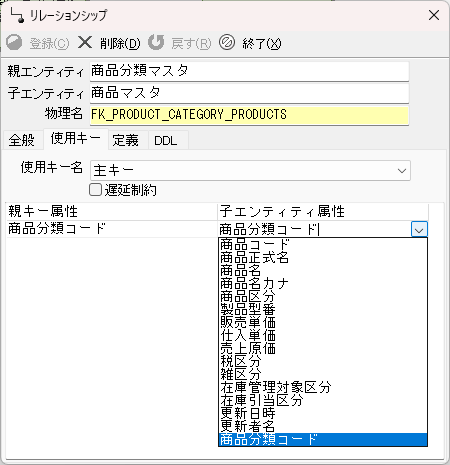Choose 商品コード from the dropdown list
This screenshot has height=465, width=450.
coord(323,244)
